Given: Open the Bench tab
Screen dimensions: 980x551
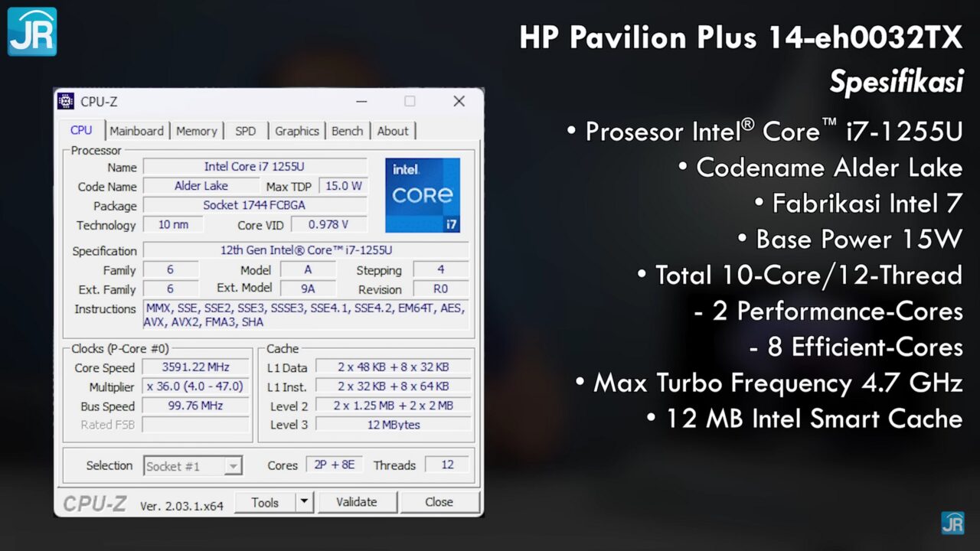Looking at the screenshot, I should click(x=347, y=131).
